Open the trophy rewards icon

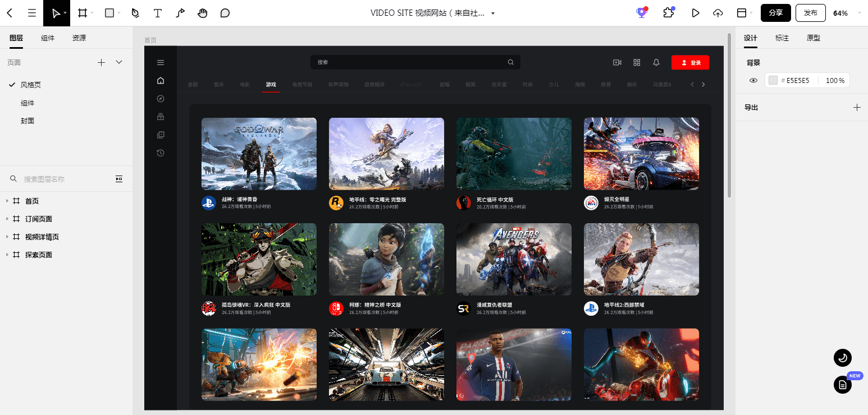coord(642,13)
